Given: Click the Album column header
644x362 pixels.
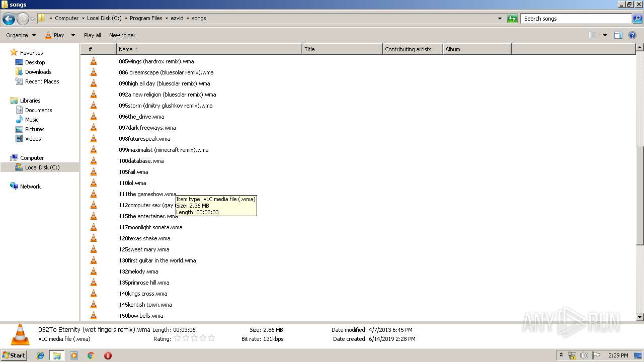Looking at the screenshot, I should tap(477, 49).
